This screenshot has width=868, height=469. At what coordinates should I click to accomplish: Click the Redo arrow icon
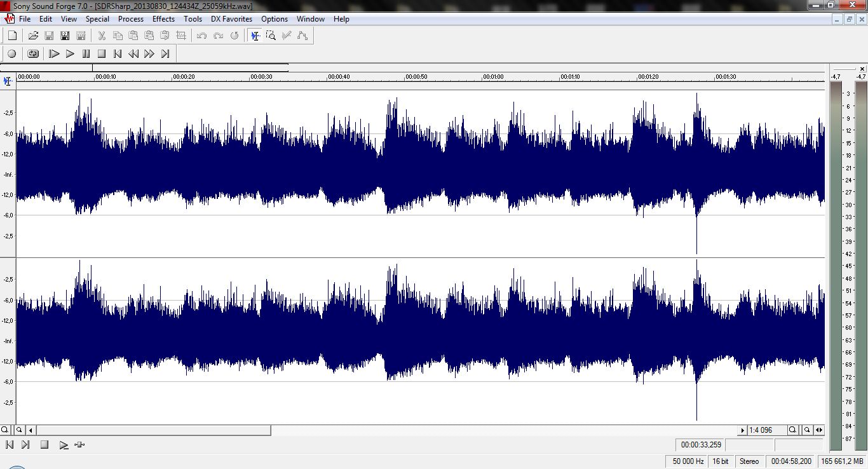pyautogui.click(x=218, y=36)
